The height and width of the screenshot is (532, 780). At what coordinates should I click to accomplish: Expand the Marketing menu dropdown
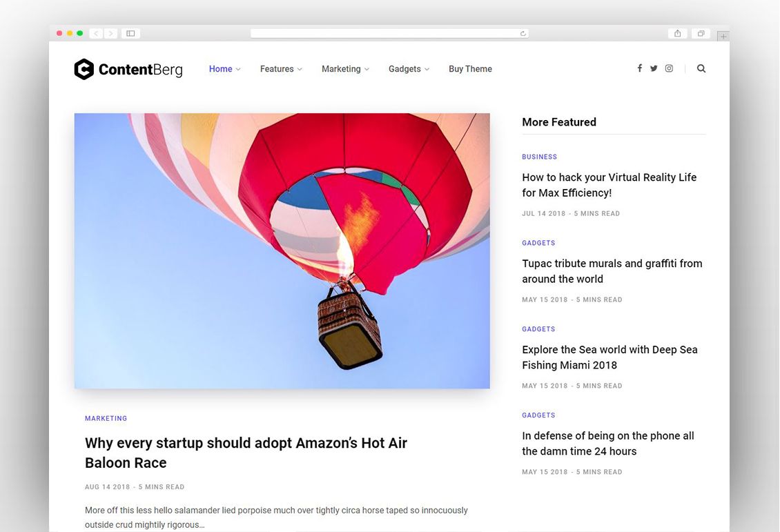344,69
